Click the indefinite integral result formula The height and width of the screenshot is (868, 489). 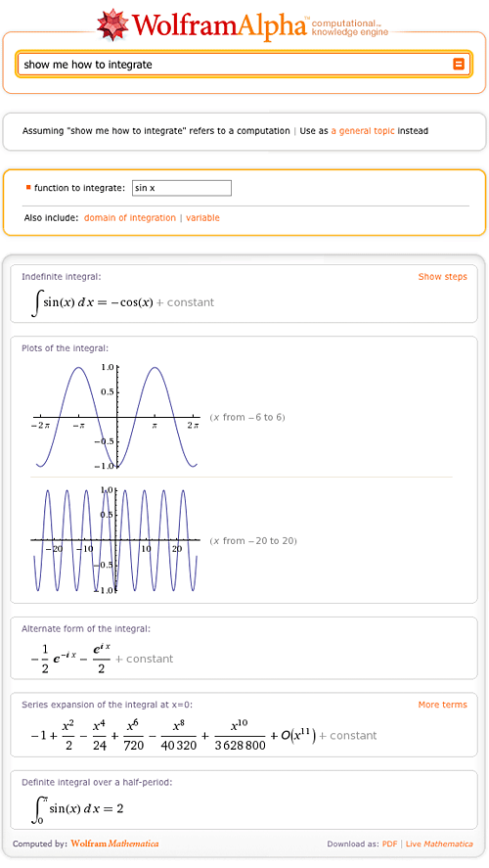(x=123, y=302)
